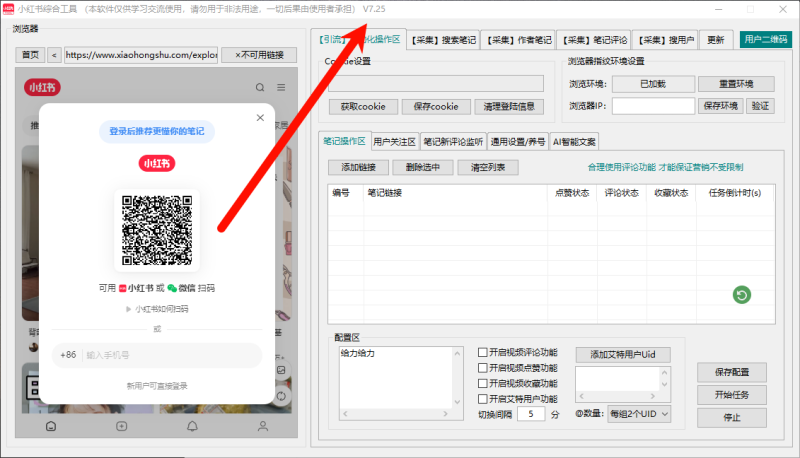800x458 pixels.
Task: Click the comment text area horizontal scrollbar
Action: pos(395,414)
